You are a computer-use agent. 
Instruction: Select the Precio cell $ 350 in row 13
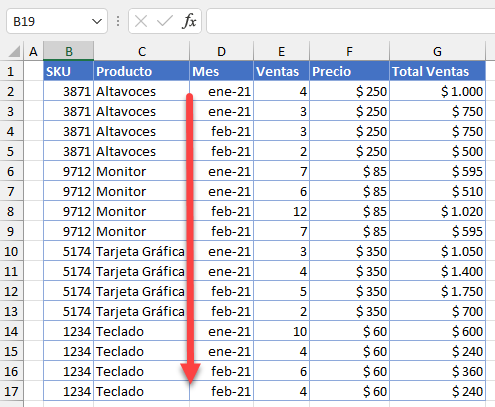click(x=349, y=311)
